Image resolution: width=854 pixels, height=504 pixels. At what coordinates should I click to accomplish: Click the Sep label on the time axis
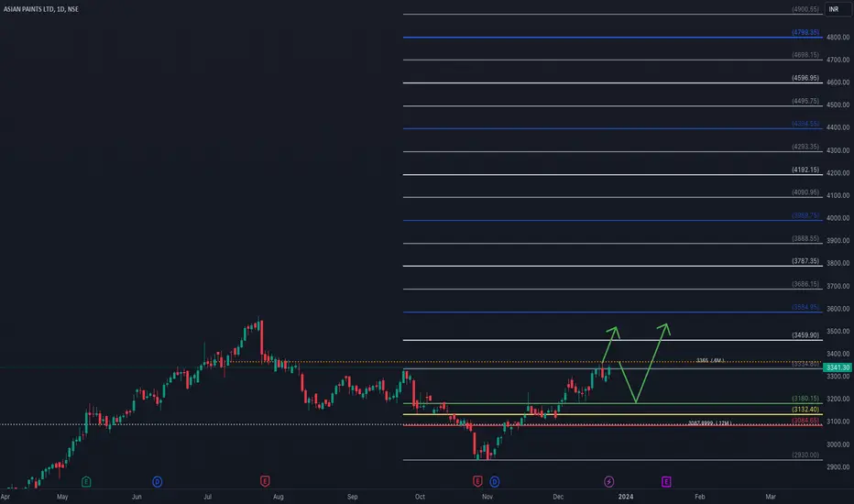coord(353,497)
